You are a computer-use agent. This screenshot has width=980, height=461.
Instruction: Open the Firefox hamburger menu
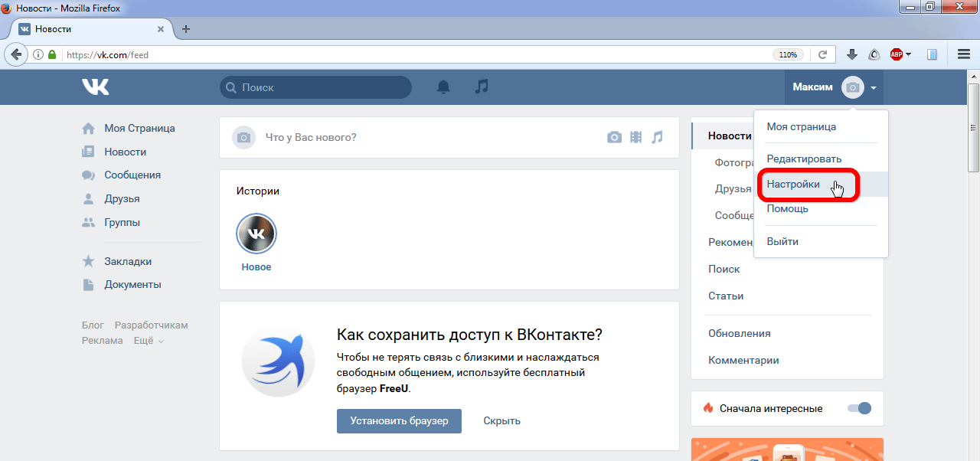(964, 54)
